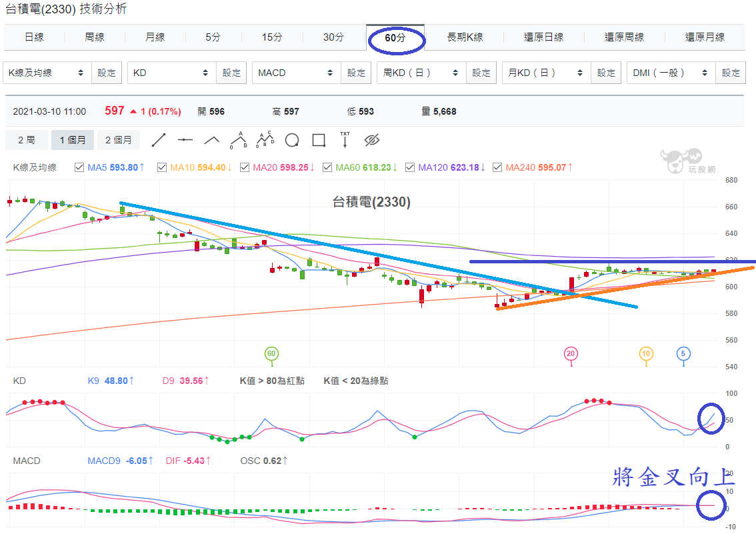Uncheck the MA5 moving average checkbox
Screen dimensions: 756x534
pos(79,167)
